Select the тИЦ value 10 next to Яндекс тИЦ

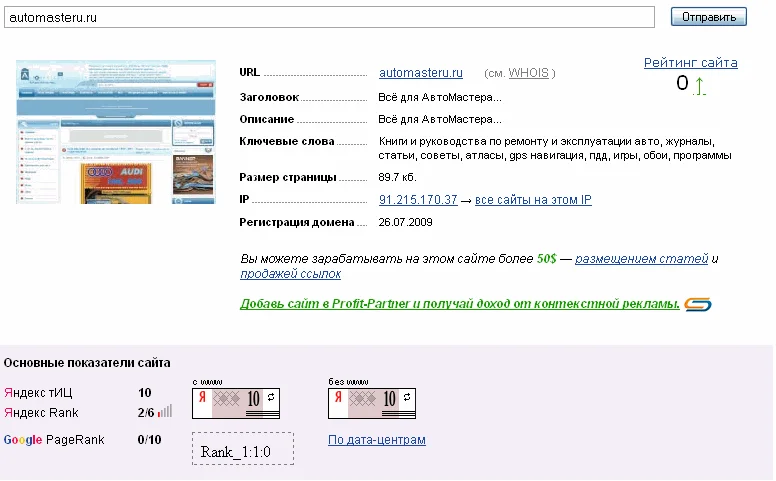tap(145, 393)
